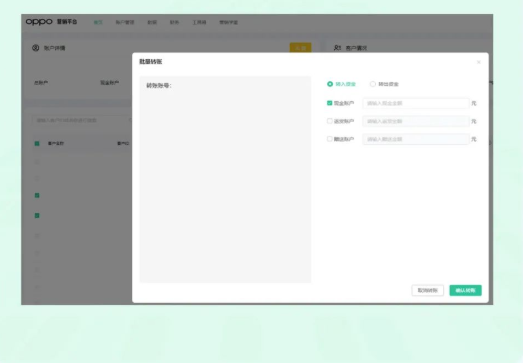The height and width of the screenshot is (363, 523).
Task: Click the cash amount input field
Action: [x=416, y=103]
